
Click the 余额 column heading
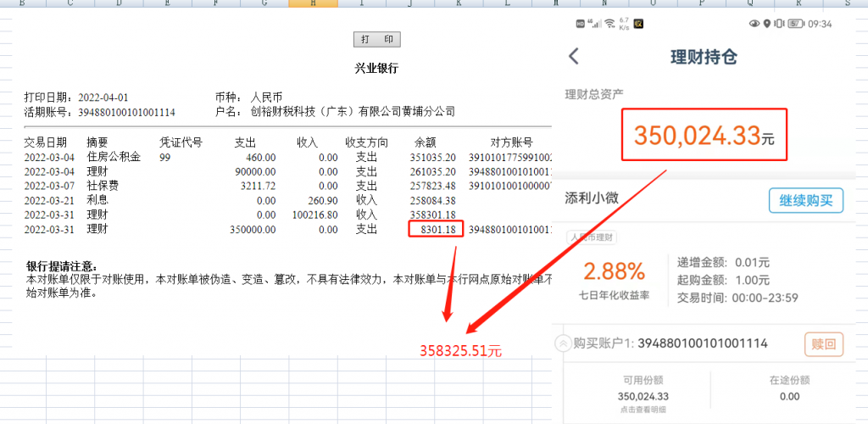pos(426,142)
